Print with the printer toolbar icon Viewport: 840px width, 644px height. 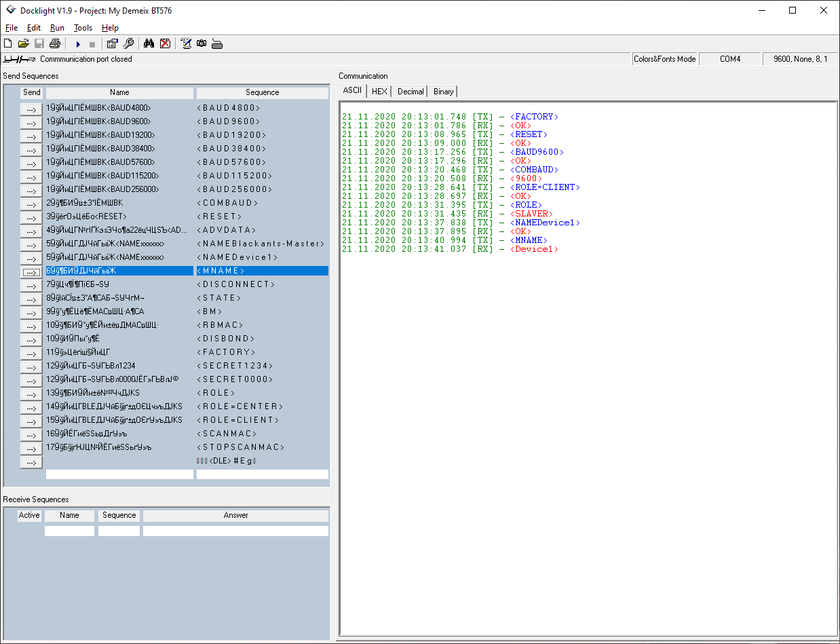pos(55,43)
